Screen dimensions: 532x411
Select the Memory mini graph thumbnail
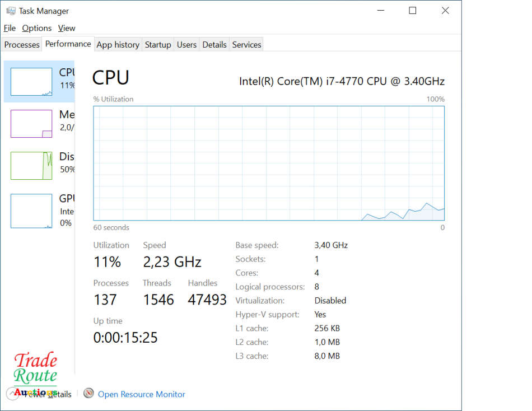(x=31, y=124)
